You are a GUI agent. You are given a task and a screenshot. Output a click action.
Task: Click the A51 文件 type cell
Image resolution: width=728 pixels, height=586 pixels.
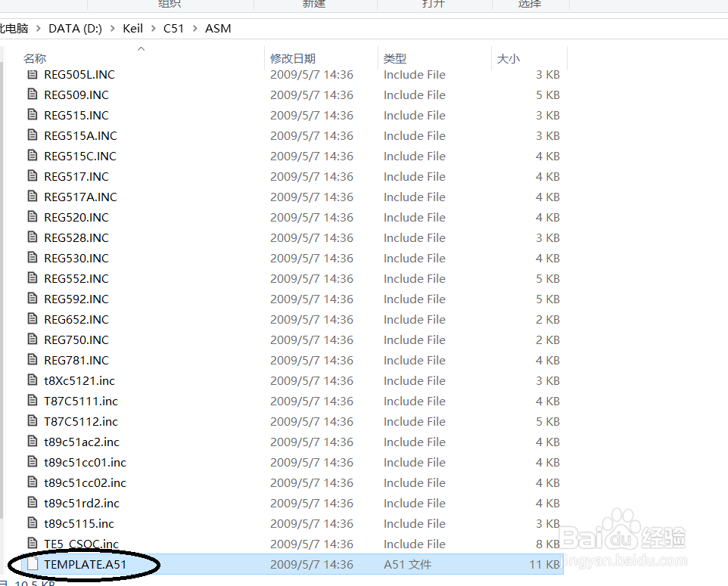point(407,564)
